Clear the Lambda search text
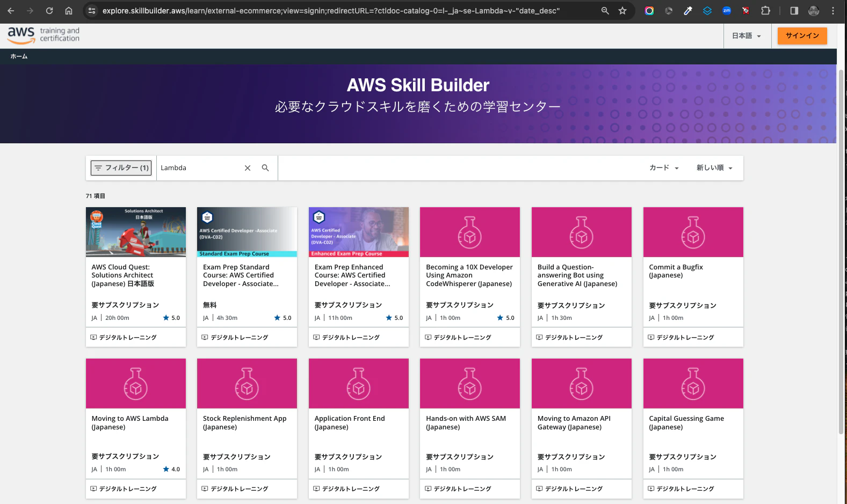 click(248, 168)
